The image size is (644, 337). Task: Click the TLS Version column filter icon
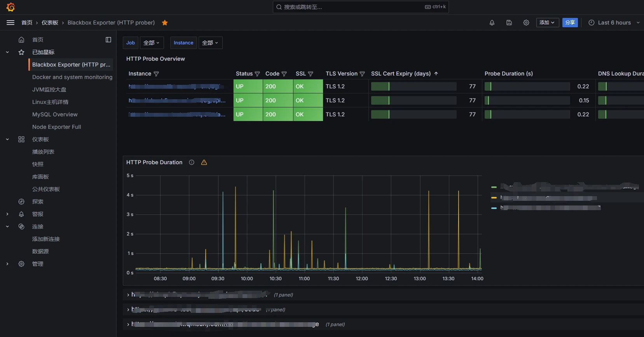point(362,74)
